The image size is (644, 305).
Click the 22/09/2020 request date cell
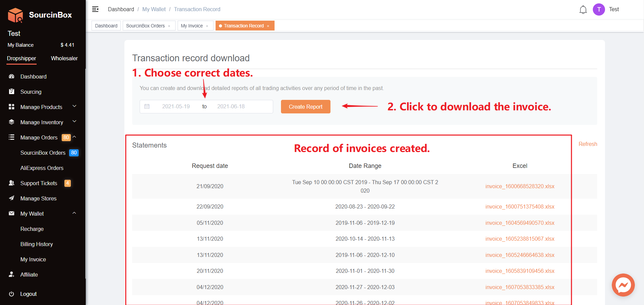[210, 206]
